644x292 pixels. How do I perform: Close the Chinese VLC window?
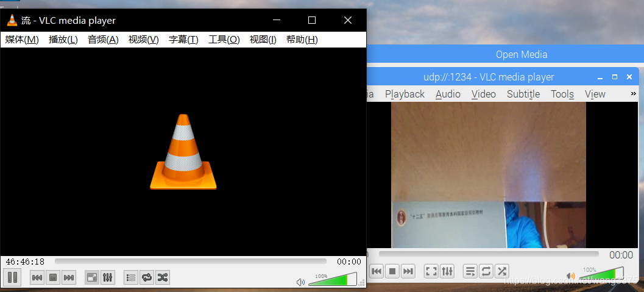[348, 20]
